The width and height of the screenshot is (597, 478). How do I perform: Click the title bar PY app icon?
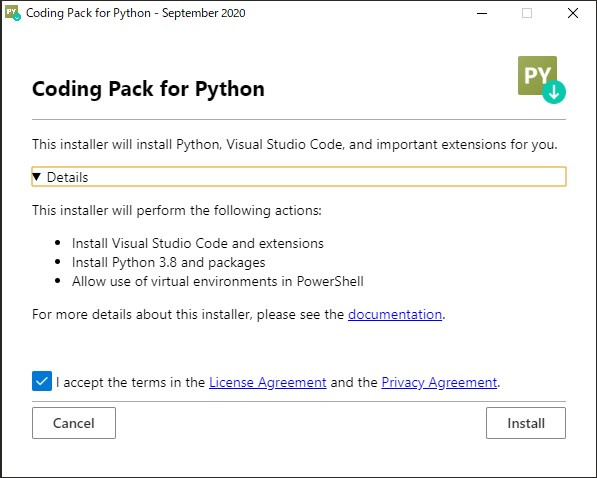pyautogui.click(x=13, y=13)
